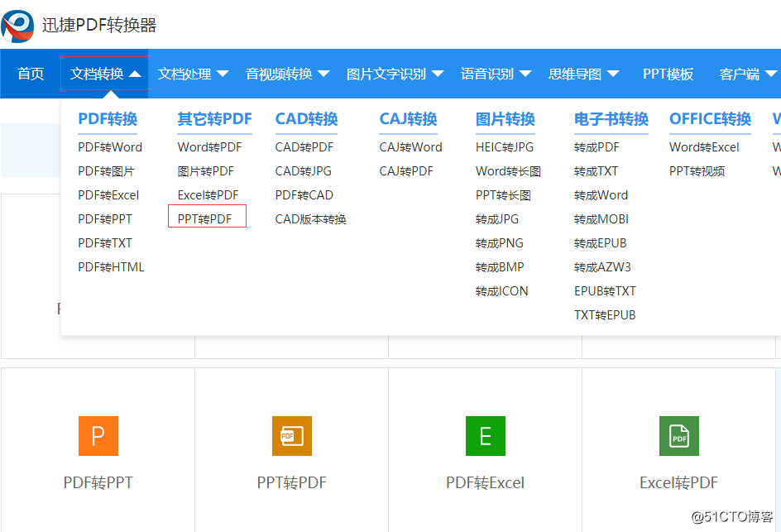The width and height of the screenshot is (781, 532).
Task: Go to 首页 in the navigation bar
Action: 31,74
